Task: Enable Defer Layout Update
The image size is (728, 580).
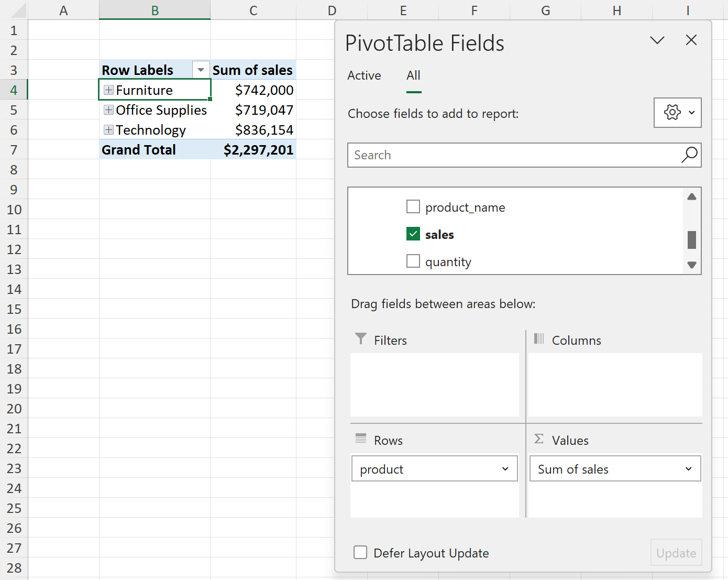Action: (x=360, y=552)
